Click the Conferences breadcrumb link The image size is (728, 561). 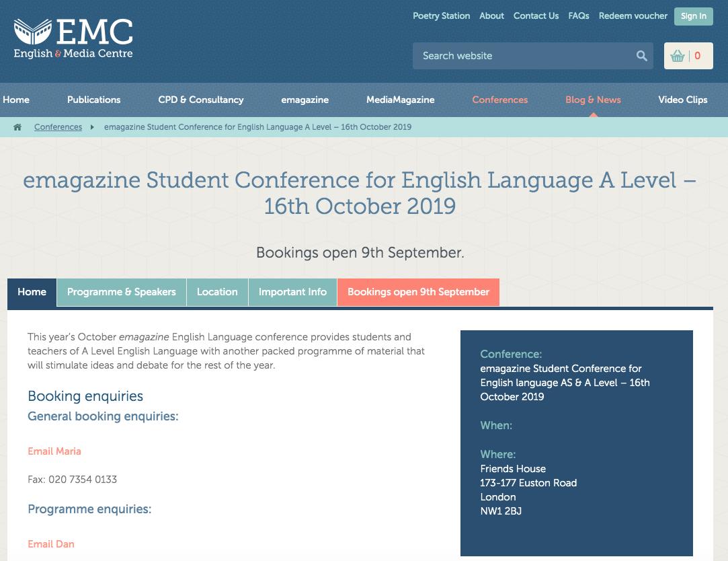pos(58,127)
